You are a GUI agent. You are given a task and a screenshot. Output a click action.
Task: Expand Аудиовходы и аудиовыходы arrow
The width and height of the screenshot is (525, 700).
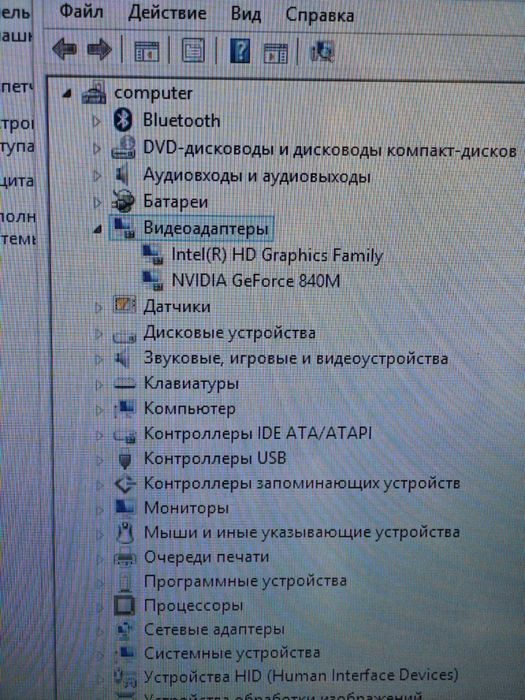(x=97, y=176)
